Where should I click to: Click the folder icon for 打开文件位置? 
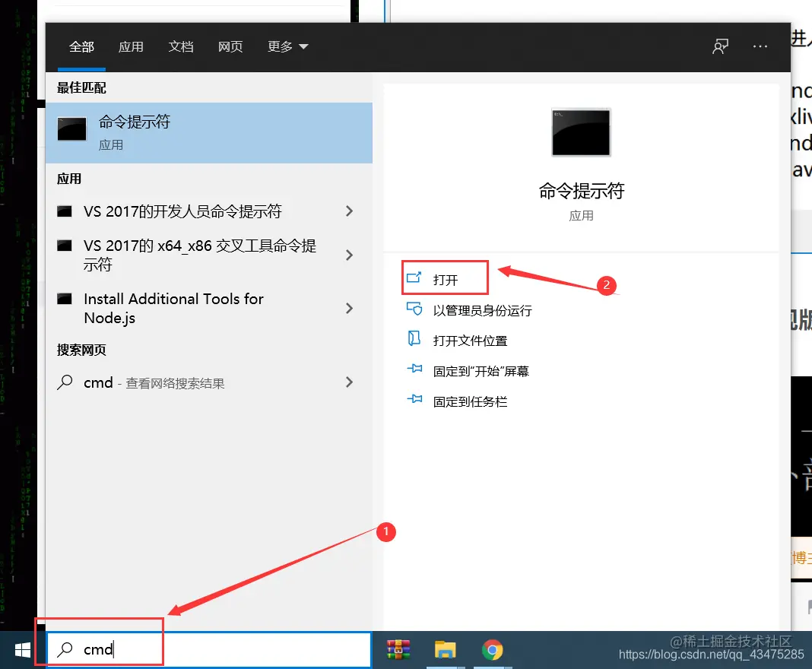[x=414, y=338]
